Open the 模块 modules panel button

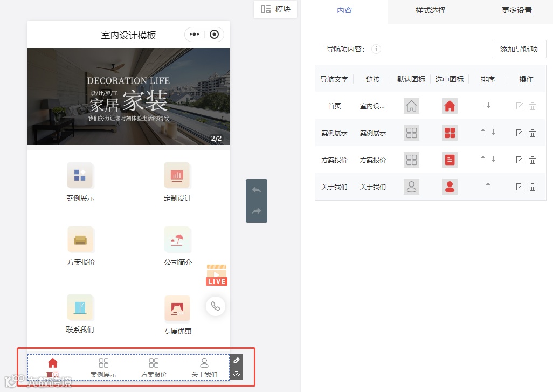275,9
